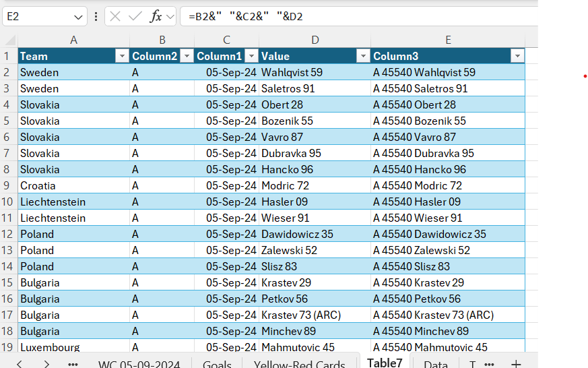Select cell E2 with A 45540 Wahlqvist 59
Image resolution: width=588 pixels, height=368 pixels.
[448, 72]
